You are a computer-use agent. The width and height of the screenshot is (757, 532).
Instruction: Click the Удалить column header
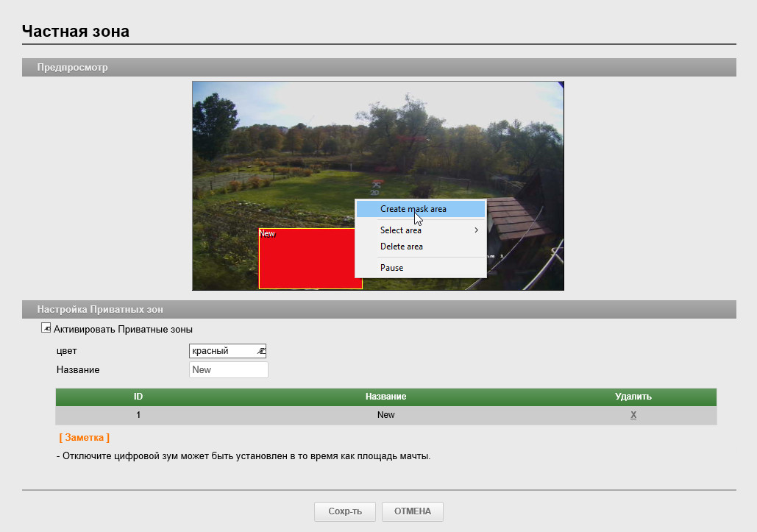tap(633, 397)
